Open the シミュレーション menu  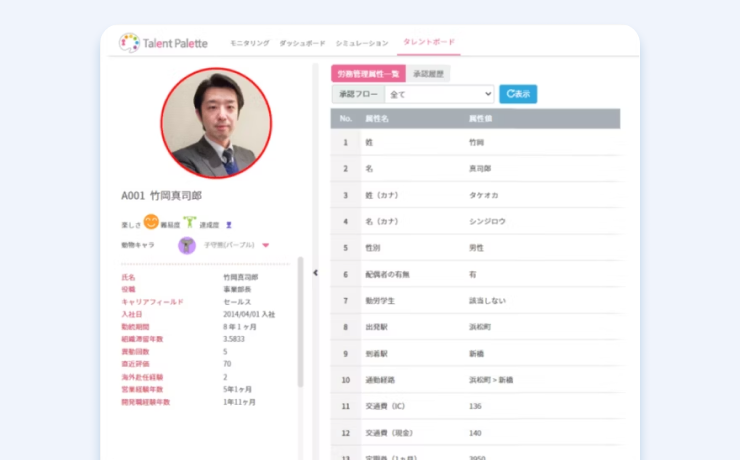362,43
